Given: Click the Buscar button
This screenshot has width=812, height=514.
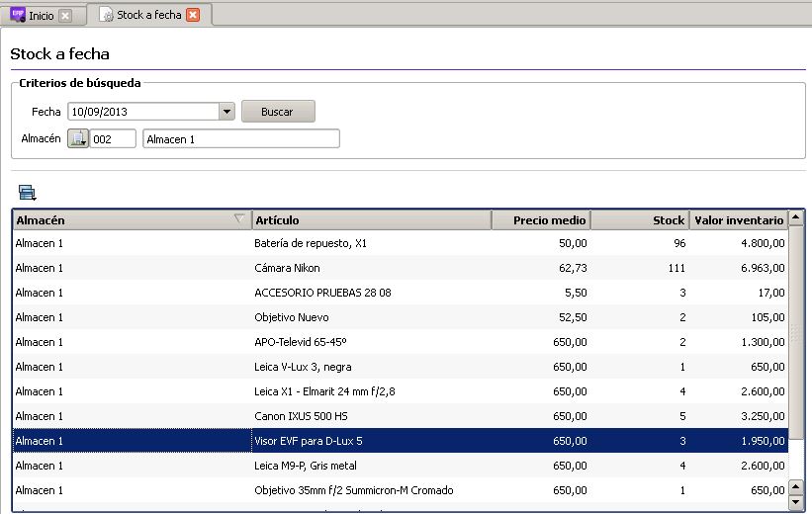Looking at the screenshot, I should point(278,112).
